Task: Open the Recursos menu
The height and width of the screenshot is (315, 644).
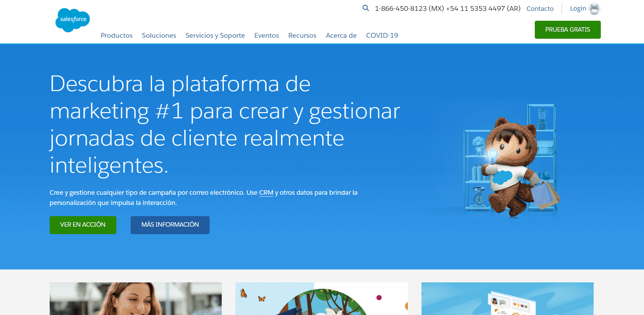Action: pyautogui.click(x=302, y=35)
